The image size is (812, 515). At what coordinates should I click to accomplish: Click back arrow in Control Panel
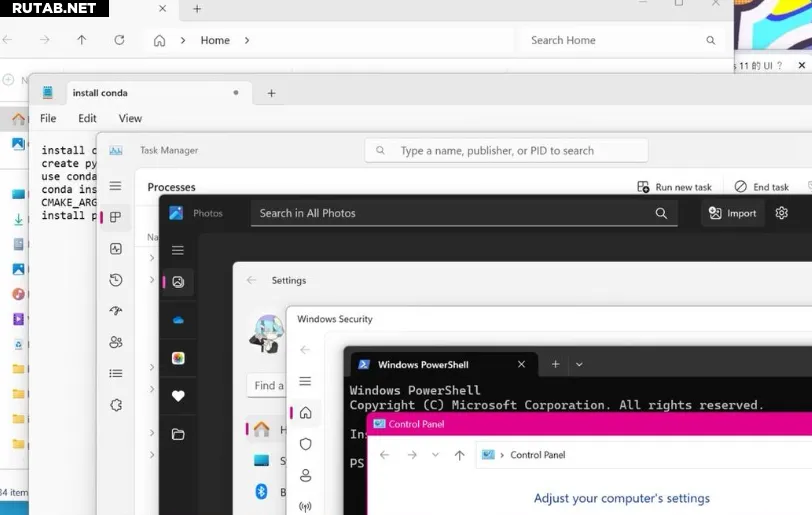384,455
